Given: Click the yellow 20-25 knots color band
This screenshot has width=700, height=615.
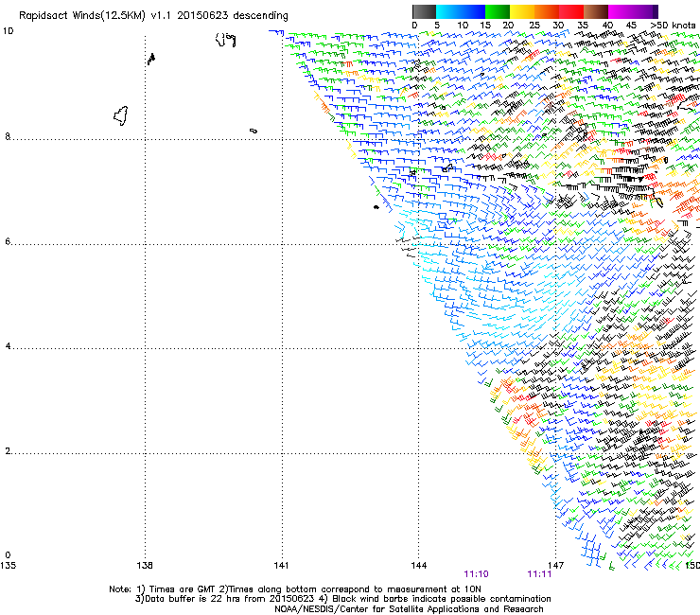Looking at the screenshot, I should [522, 11].
